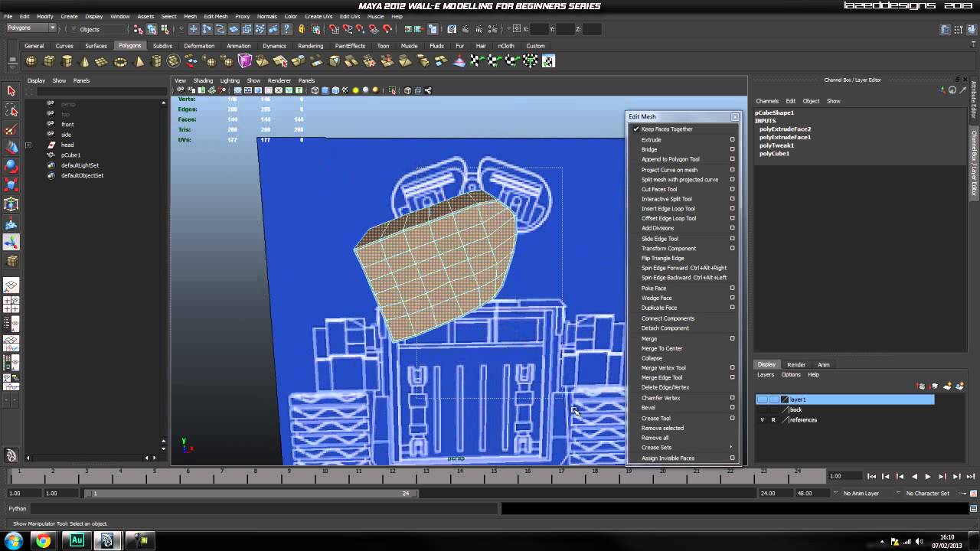Image resolution: width=980 pixels, height=551 pixels.
Task: Create a polygon pyramid from shelf
Action: 138,61
